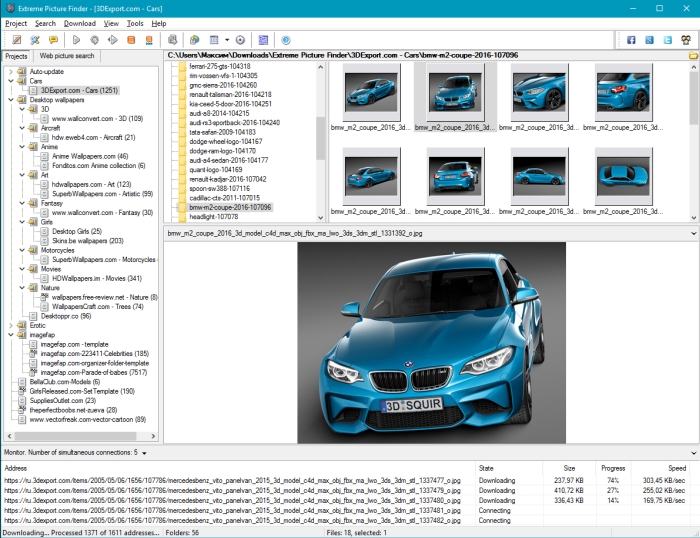Collapse the Desktop wallpapers tree node
700x538 pixels.
click(x=11, y=100)
